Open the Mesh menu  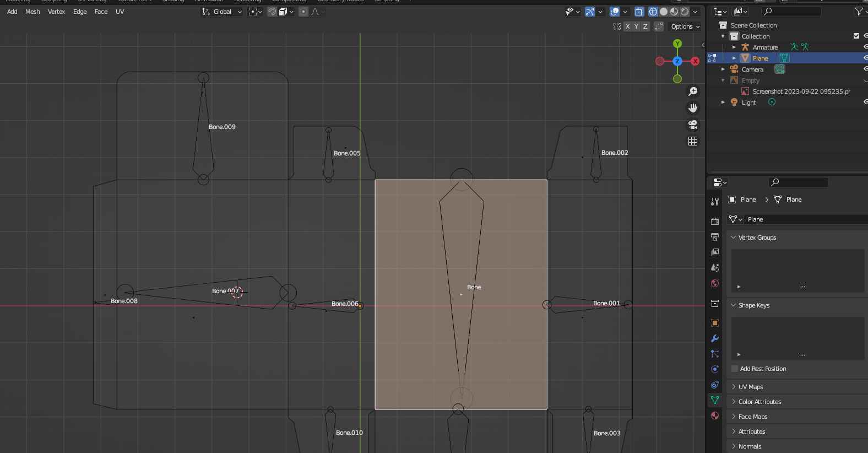click(x=32, y=12)
